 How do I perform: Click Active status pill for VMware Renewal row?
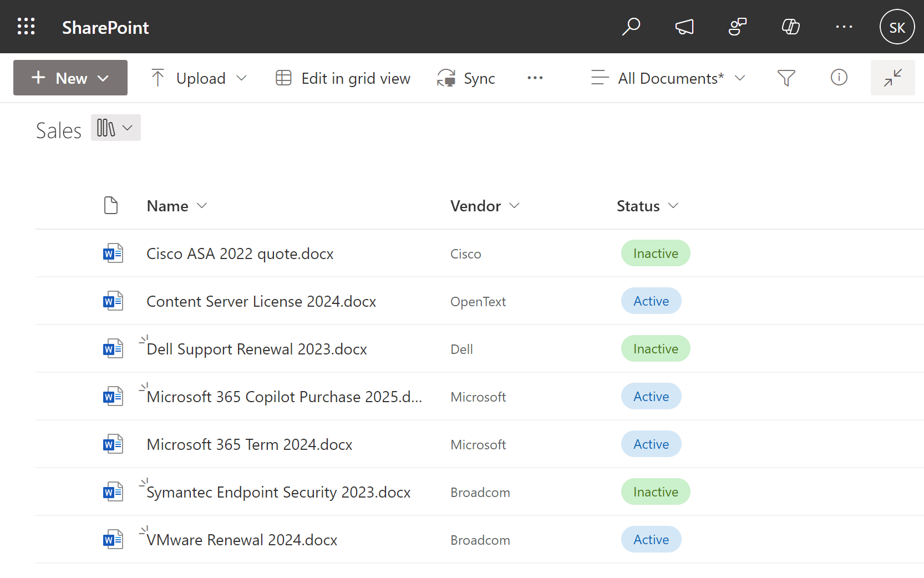[x=651, y=539]
